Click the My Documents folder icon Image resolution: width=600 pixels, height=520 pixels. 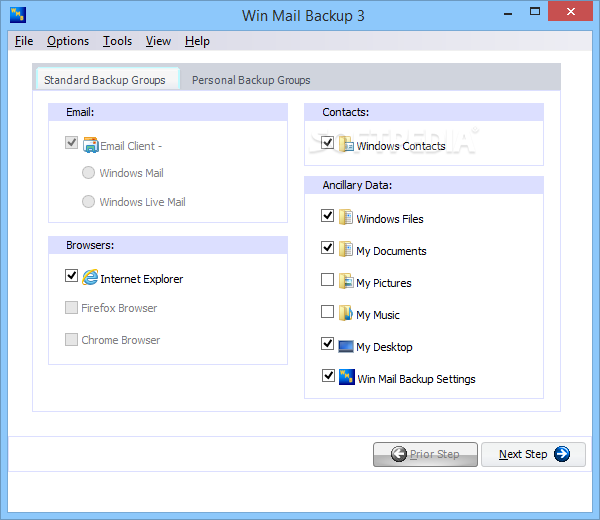pyautogui.click(x=346, y=249)
